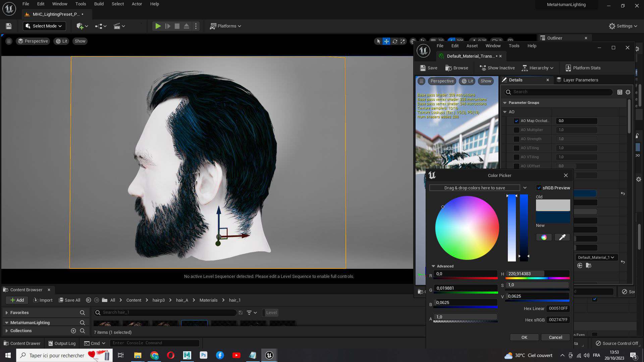Enable the AO Strength checkbox
Image resolution: width=644 pixels, height=362 pixels.
517,139
